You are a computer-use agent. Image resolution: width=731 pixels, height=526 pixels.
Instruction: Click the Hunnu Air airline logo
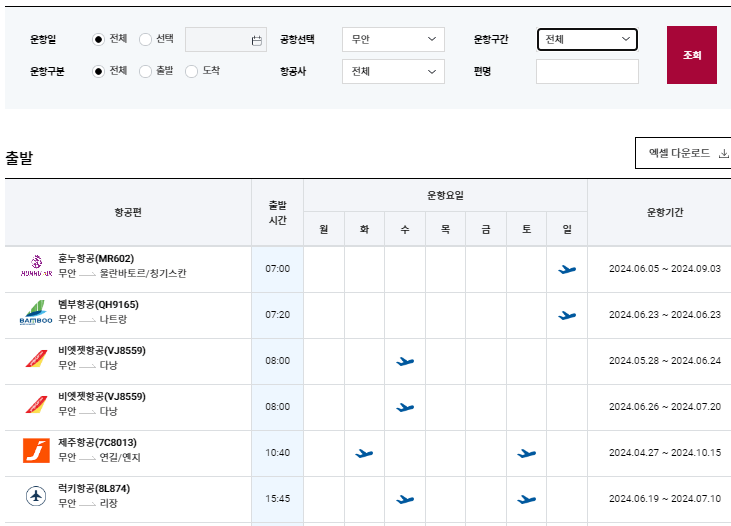click(36, 266)
